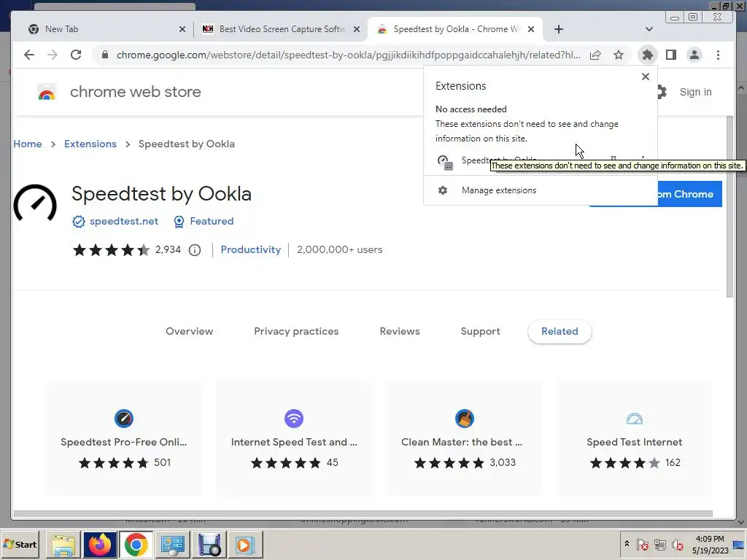Select the Related tab

pos(560,332)
